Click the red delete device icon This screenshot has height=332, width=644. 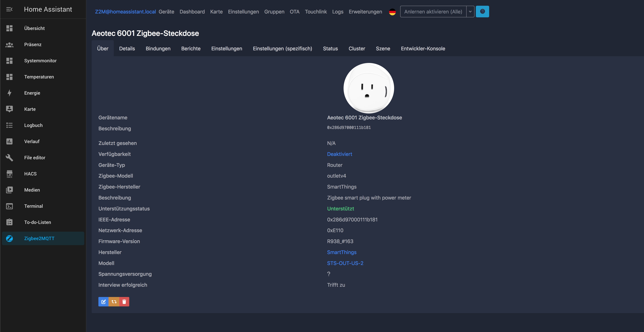coord(124,302)
